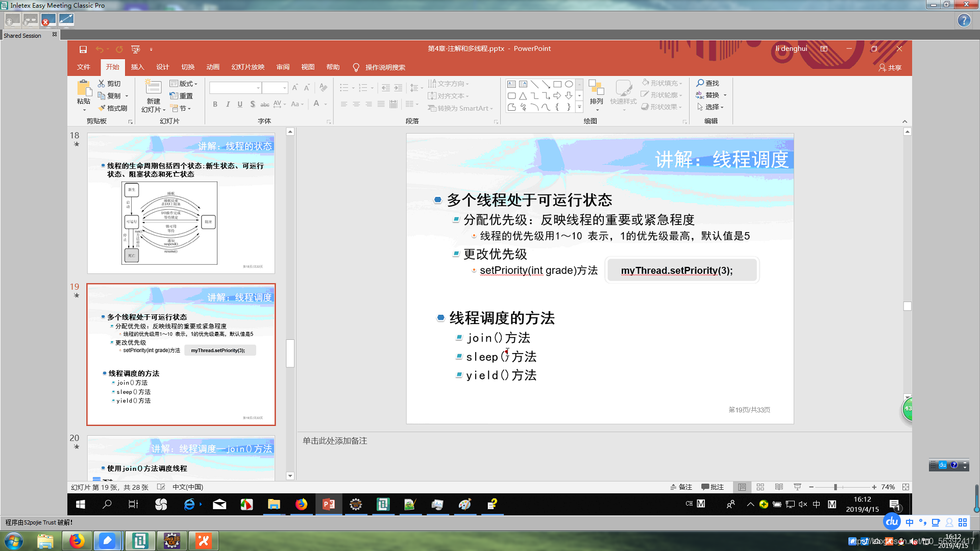Increase font size icon
Screen dimensions: 980x551
(295, 88)
